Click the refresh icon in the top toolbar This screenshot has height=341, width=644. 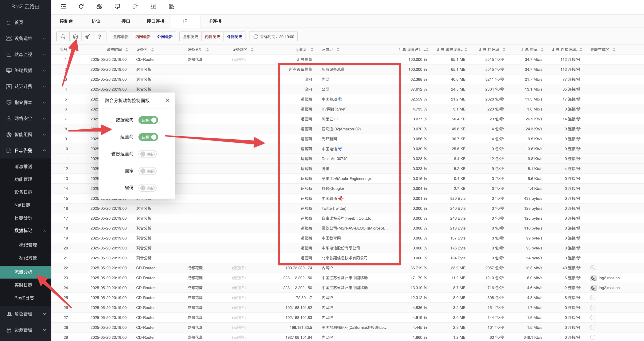click(x=81, y=7)
